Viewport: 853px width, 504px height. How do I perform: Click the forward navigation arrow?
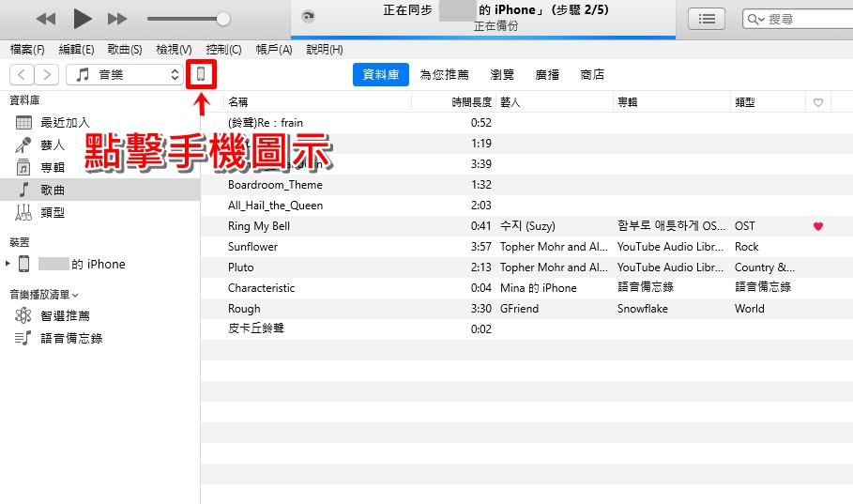[x=47, y=74]
